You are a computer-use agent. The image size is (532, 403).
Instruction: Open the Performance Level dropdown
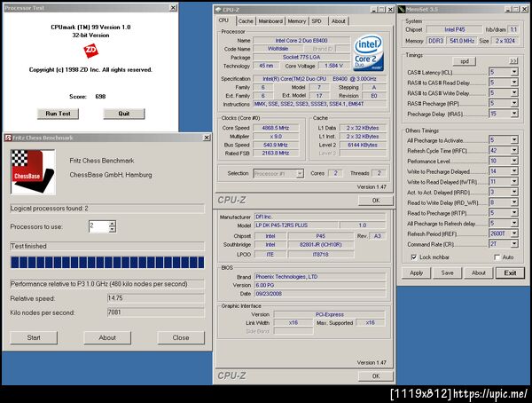pos(514,161)
